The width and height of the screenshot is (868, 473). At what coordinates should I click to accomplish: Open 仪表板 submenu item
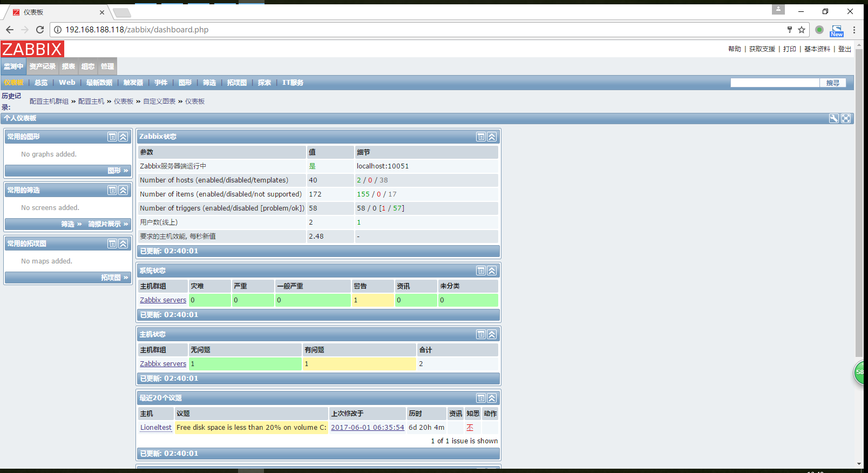(14, 83)
